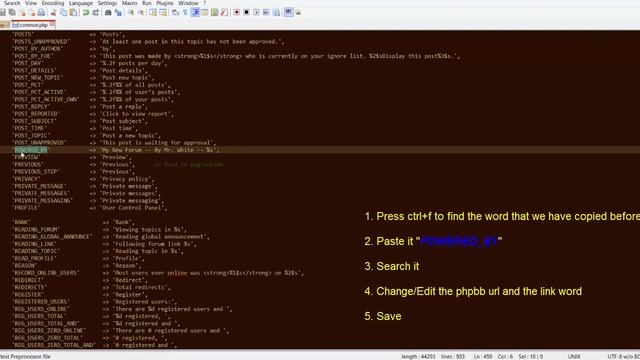Click the Save All toolbar icon
This screenshot has height=360, width=640.
point(12,13)
